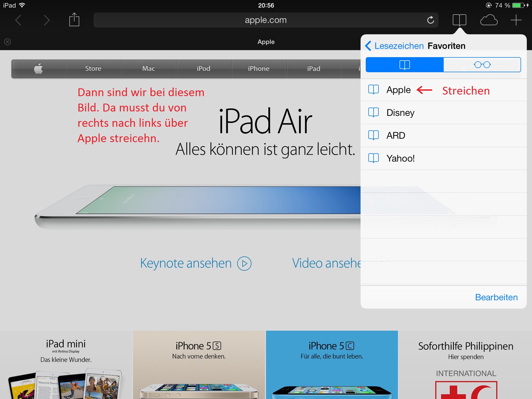Tap the reload page icon
The image size is (532, 399).
[430, 20]
